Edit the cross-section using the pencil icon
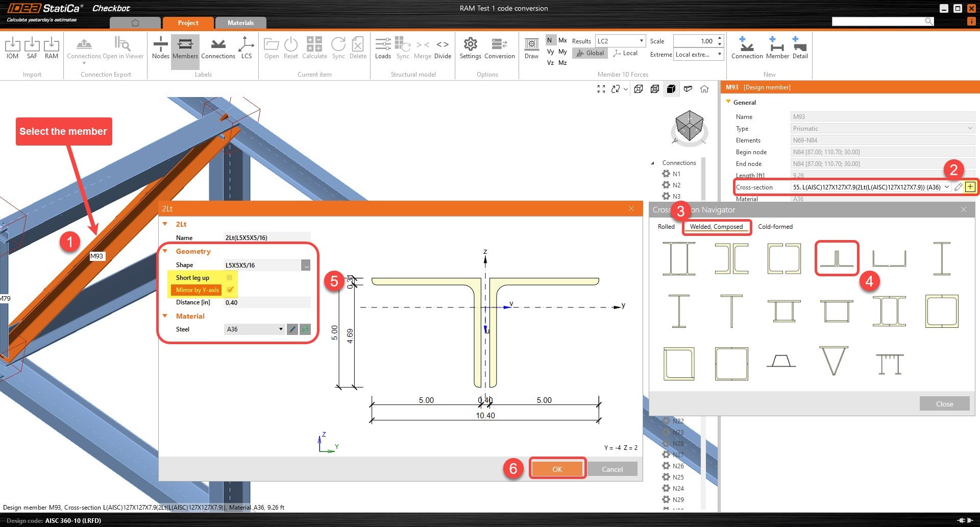This screenshot has width=980, height=527. click(x=959, y=187)
